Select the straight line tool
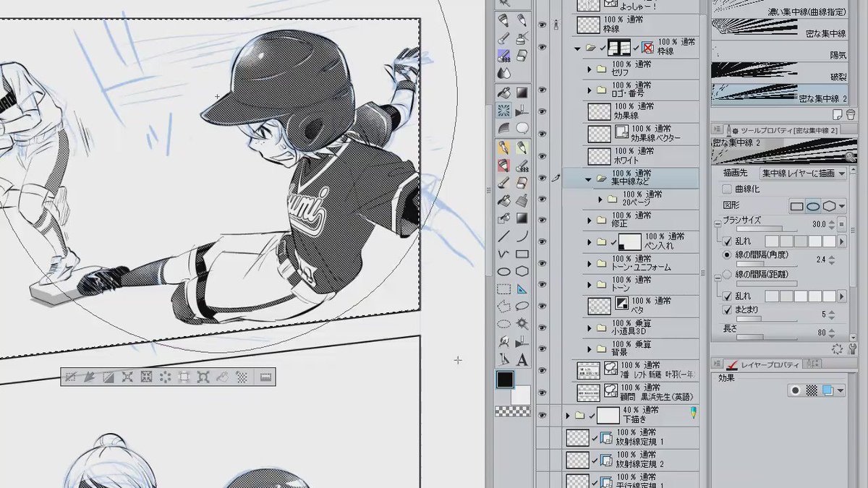 504,236
